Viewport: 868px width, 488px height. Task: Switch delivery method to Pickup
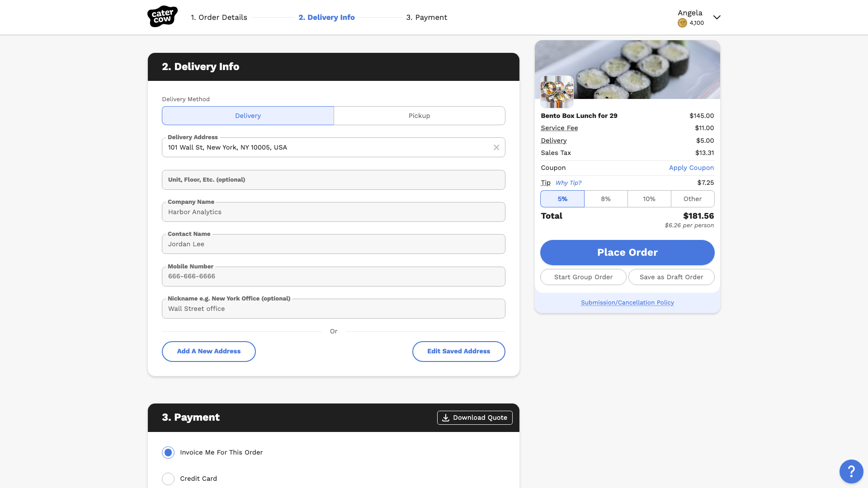click(420, 116)
